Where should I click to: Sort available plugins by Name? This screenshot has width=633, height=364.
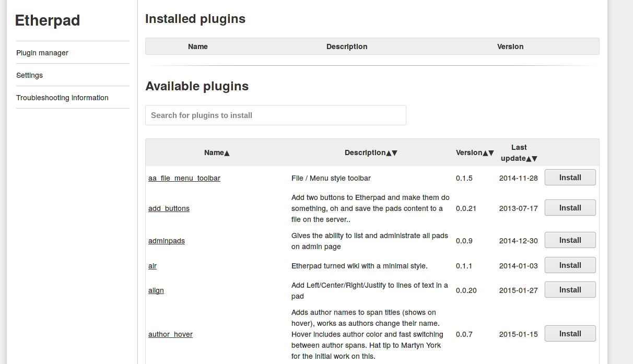click(217, 152)
